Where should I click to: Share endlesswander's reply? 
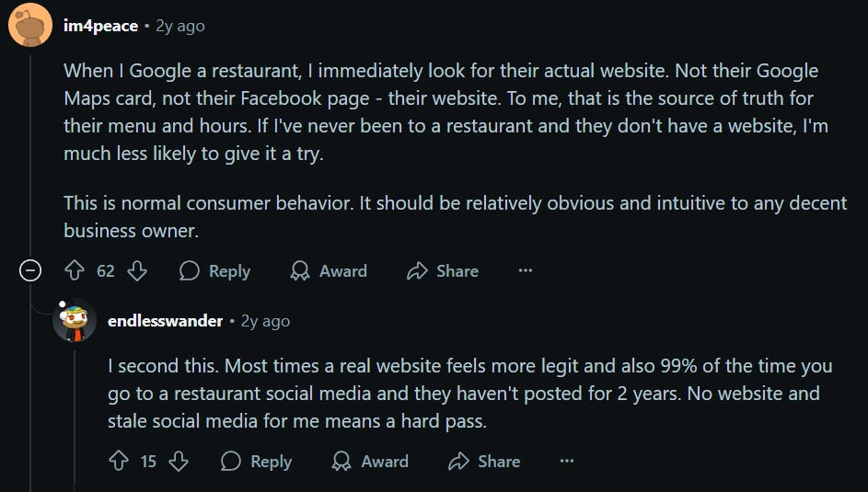pyautogui.click(x=484, y=461)
